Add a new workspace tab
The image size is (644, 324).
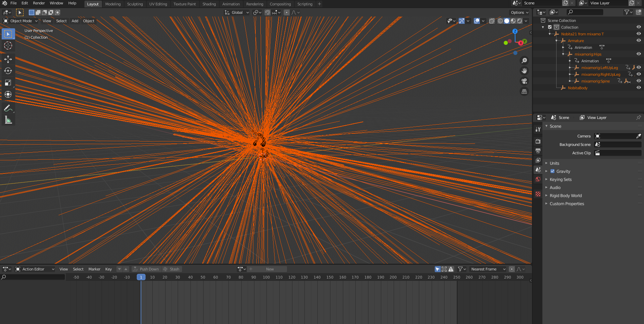click(x=319, y=4)
